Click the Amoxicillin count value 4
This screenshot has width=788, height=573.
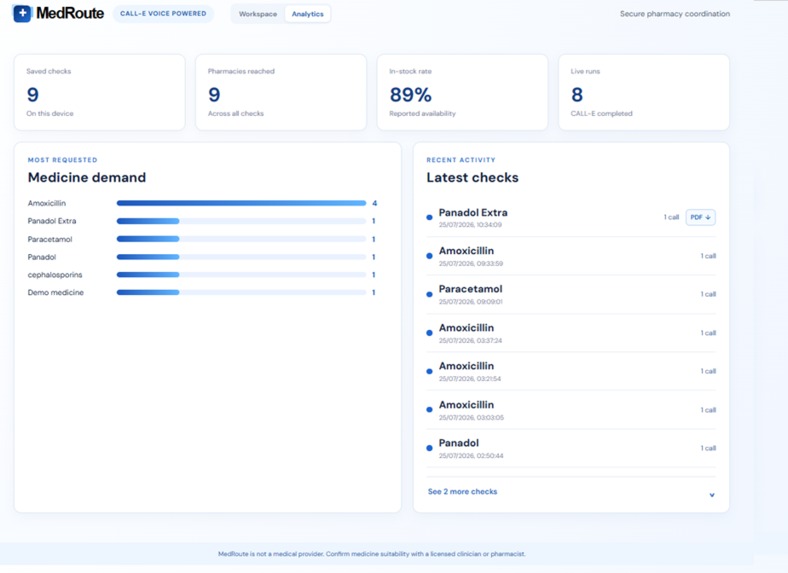tap(374, 203)
